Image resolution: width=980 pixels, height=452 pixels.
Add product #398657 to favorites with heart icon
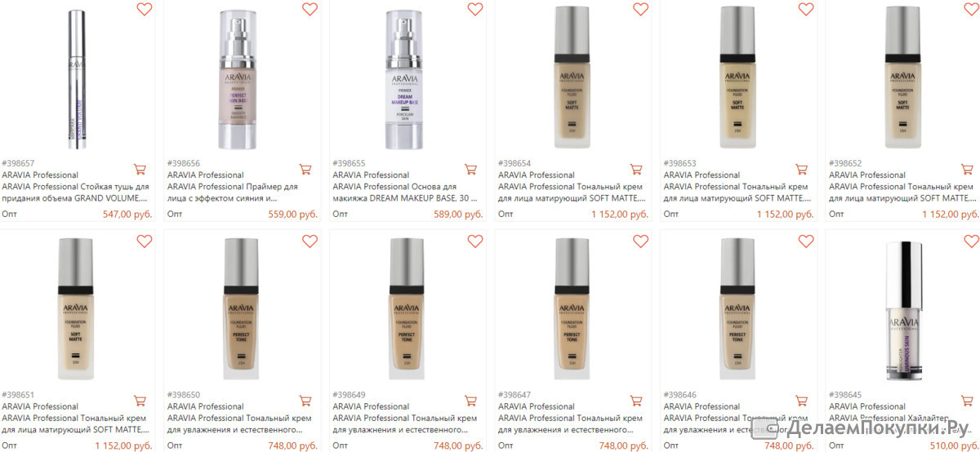144,10
